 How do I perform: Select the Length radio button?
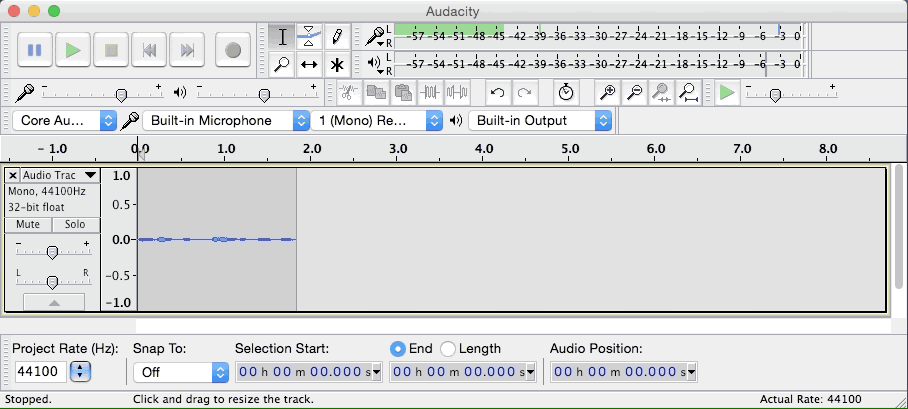(x=448, y=349)
